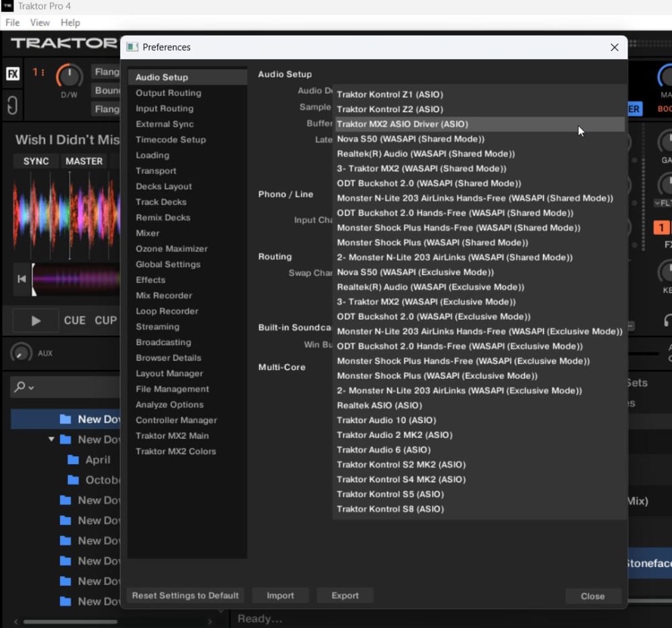Select Traktor Kontrol S5 (ASIO)

(x=478, y=494)
